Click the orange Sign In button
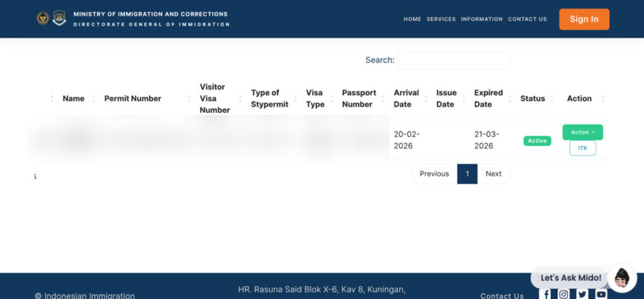Image resolution: width=644 pixels, height=299 pixels. 584,19
